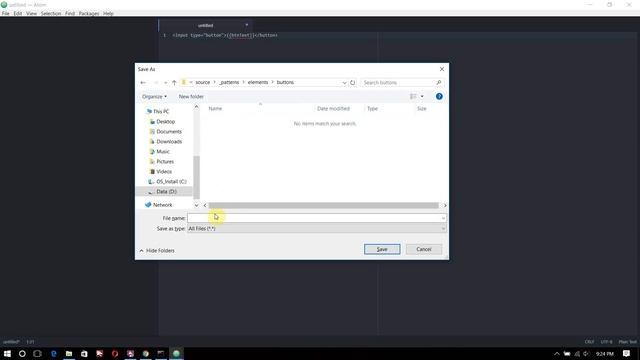Select Documents in navigation pane
The width and height of the screenshot is (640, 360).
click(x=169, y=132)
